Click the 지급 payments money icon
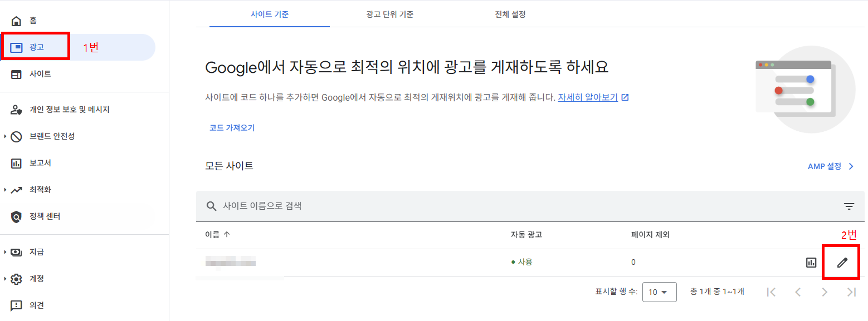The height and width of the screenshot is (321, 868). point(16,252)
